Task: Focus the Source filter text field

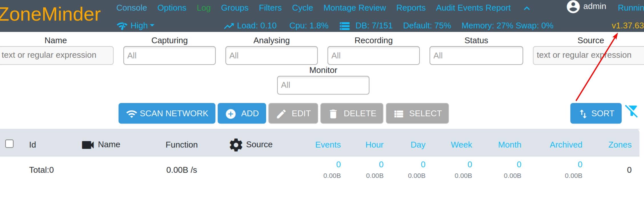Action: click(x=588, y=55)
